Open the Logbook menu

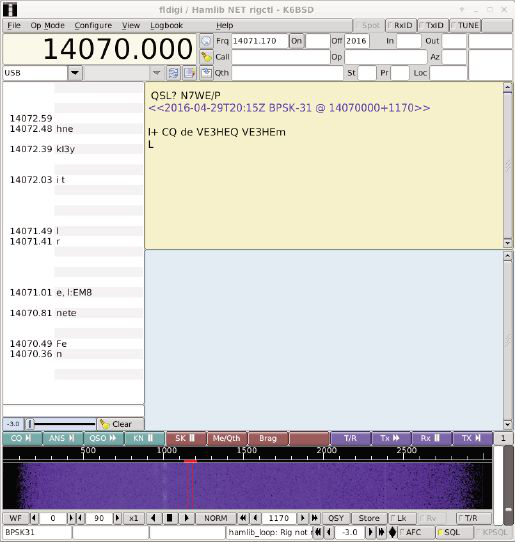tap(166, 25)
